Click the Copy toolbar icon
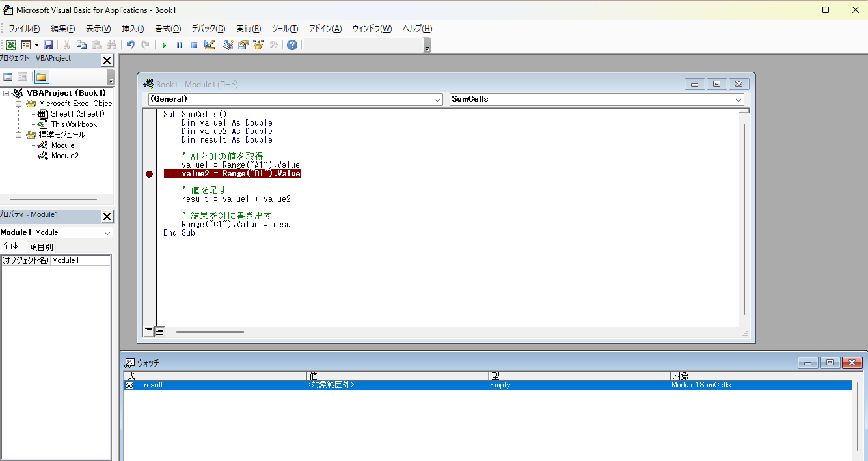The width and height of the screenshot is (868, 461). point(81,45)
